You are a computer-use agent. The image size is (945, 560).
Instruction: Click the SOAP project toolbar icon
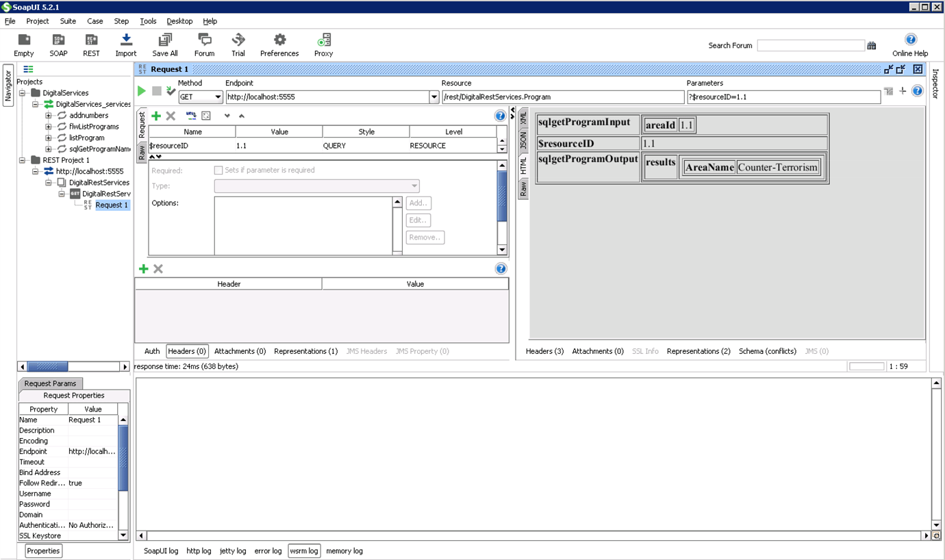point(58,40)
